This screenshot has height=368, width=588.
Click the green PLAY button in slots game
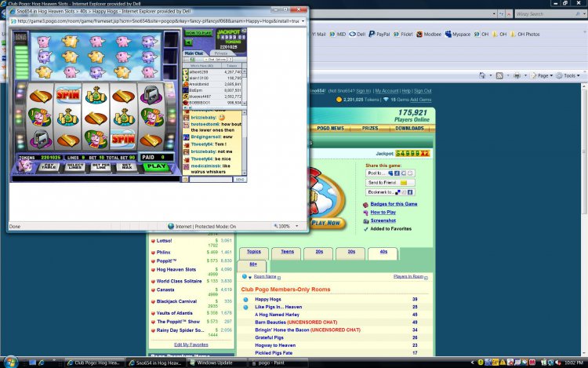click(156, 166)
